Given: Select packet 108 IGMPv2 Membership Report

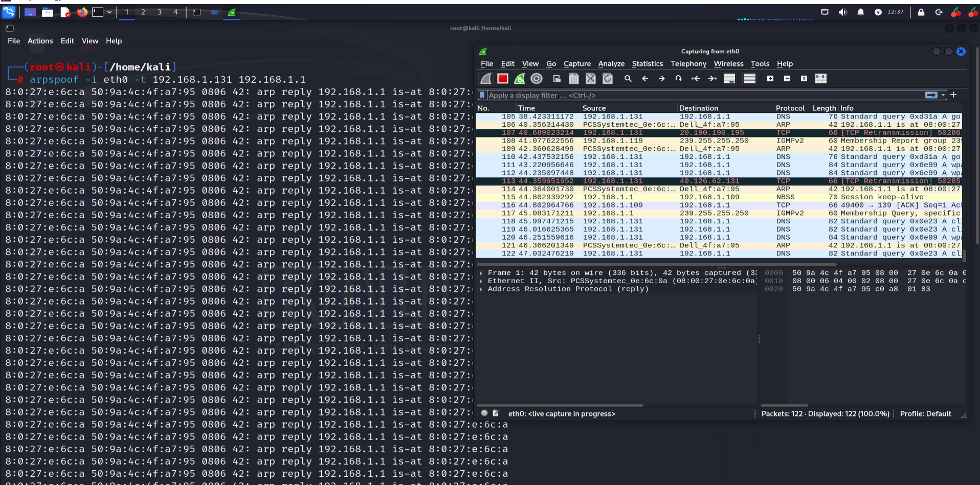Looking at the screenshot, I should tap(719, 141).
